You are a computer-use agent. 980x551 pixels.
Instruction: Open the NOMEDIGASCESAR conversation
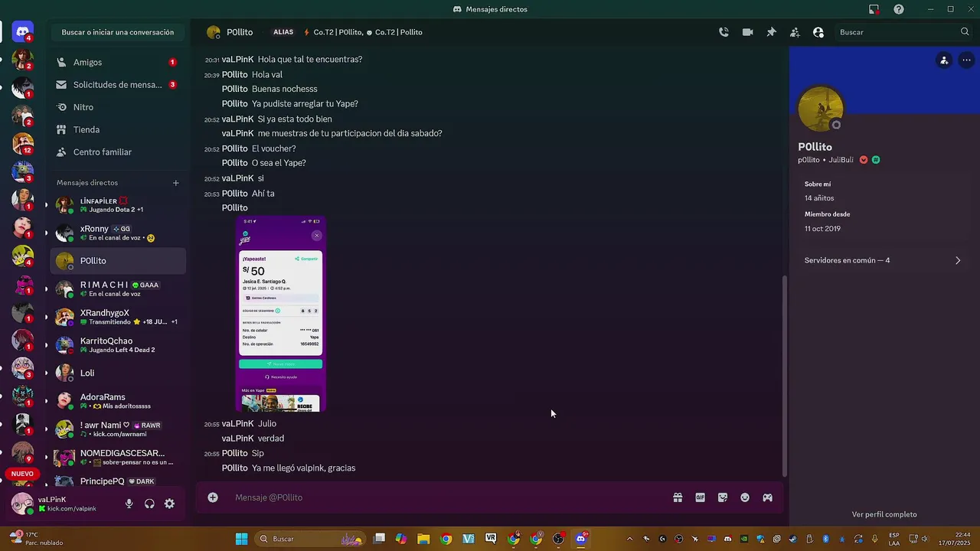pos(118,458)
